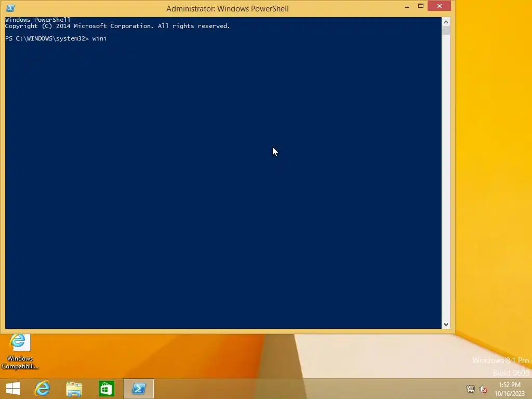Screen dimensions: 532x399
Task: Show calendar via the 1:52 PM clock
Action: tap(509, 389)
